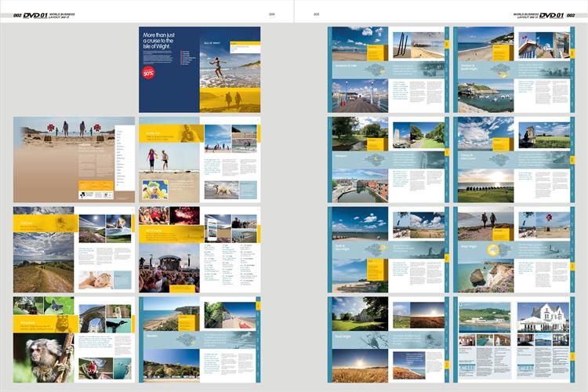Click the red 50% discount badge

coord(148,72)
